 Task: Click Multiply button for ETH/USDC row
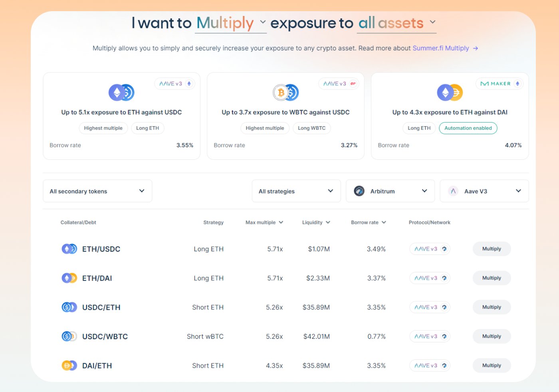point(492,249)
